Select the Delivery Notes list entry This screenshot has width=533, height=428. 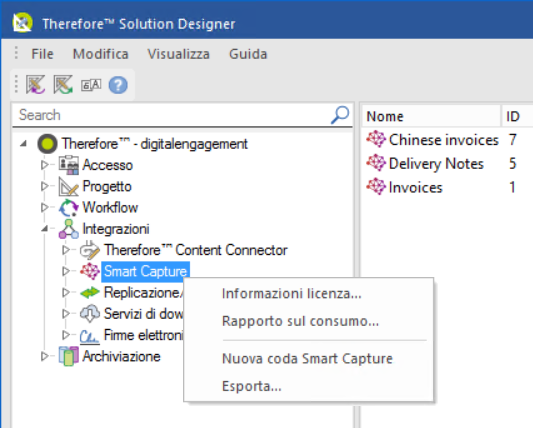coord(436,164)
